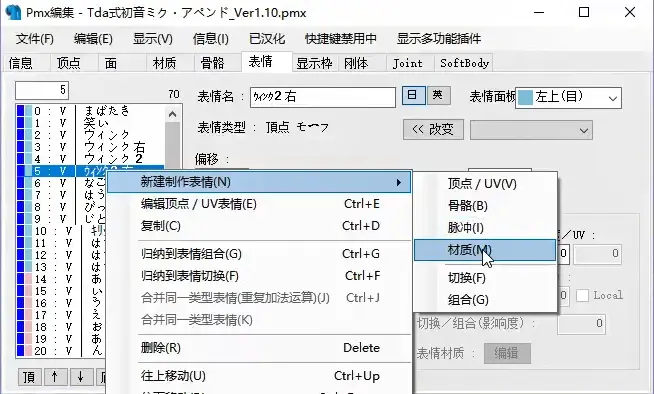Viewport: 654px width, 394px height.
Task: Switch to the 骨骼 tab
Action: coord(218,63)
